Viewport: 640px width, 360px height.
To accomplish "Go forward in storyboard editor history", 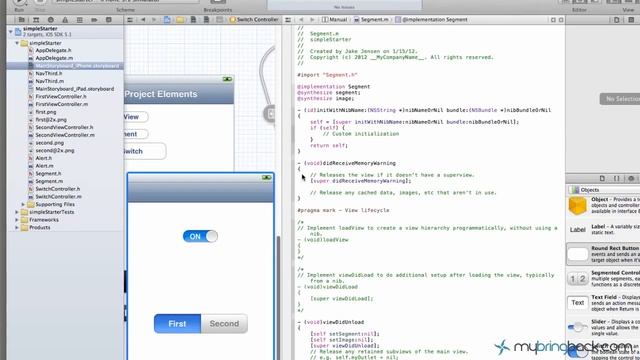I will click(154, 20).
